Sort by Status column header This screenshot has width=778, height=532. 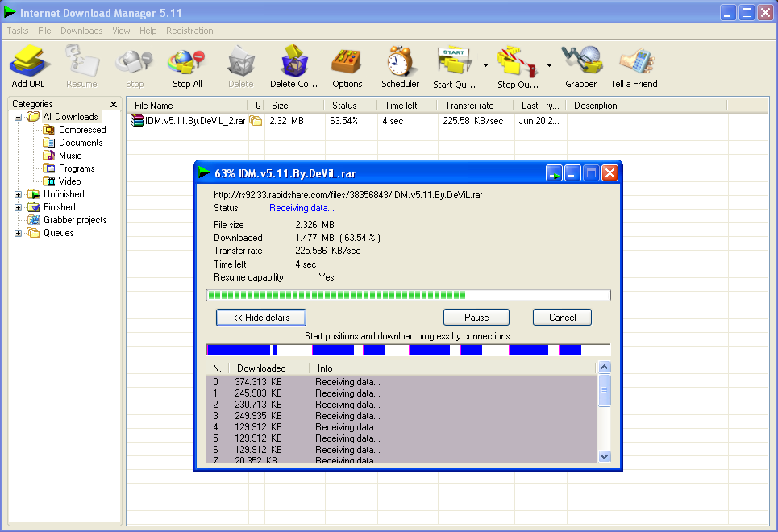(x=352, y=106)
